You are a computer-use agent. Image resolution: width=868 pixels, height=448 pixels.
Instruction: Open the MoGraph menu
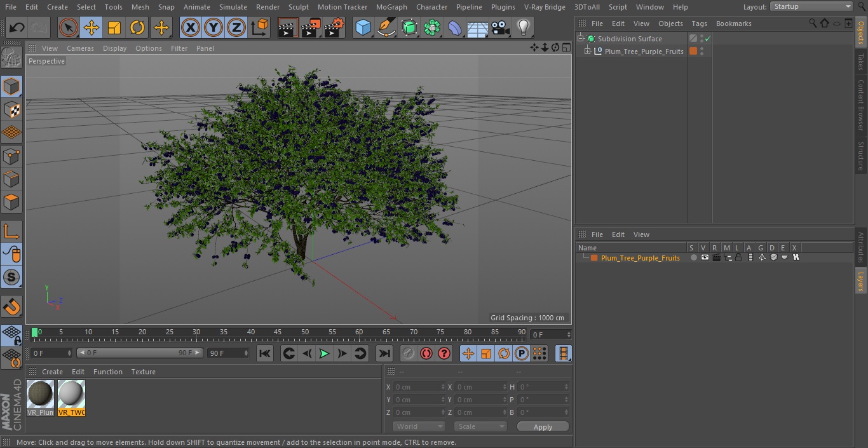click(391, 7)
